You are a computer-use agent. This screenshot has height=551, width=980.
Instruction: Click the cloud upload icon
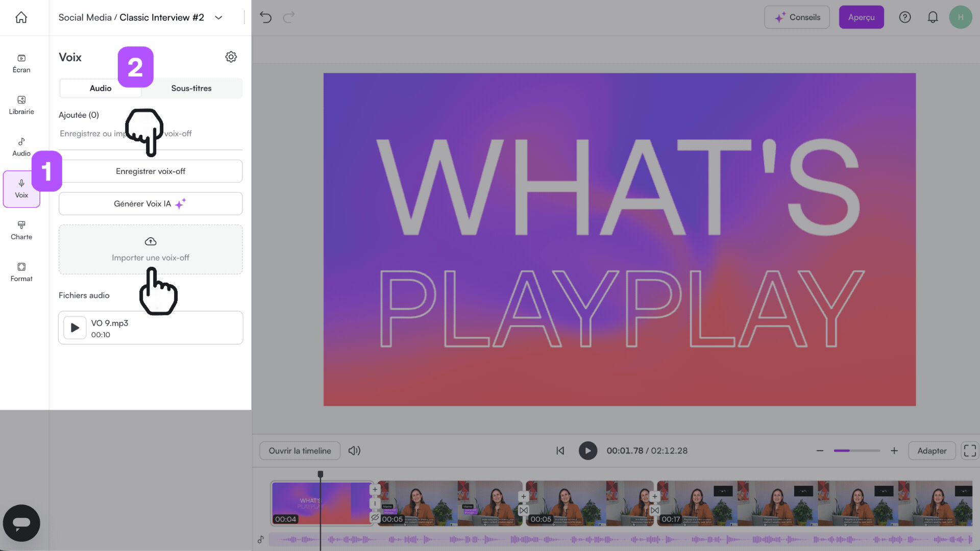pyautogui.click(x=151, y=241)
